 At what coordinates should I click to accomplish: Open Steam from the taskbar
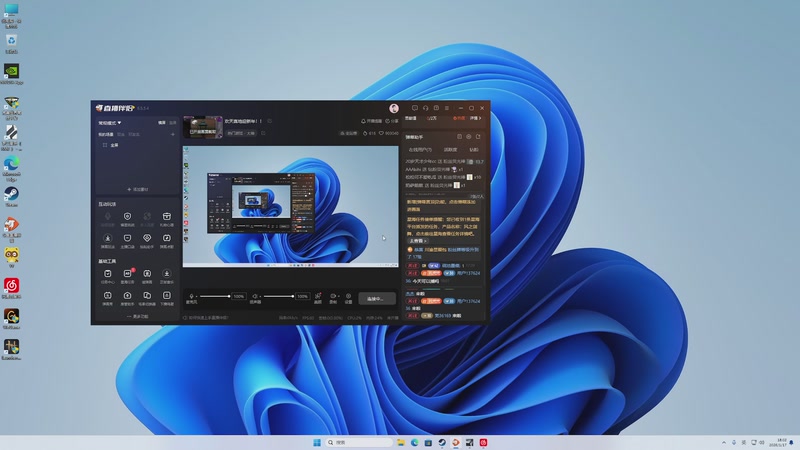[442, 442]
